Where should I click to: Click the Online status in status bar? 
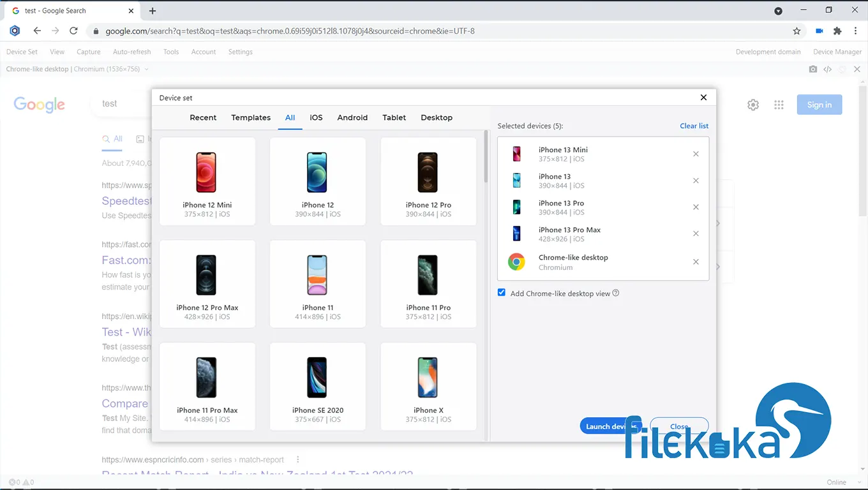[x=836, y=482]
